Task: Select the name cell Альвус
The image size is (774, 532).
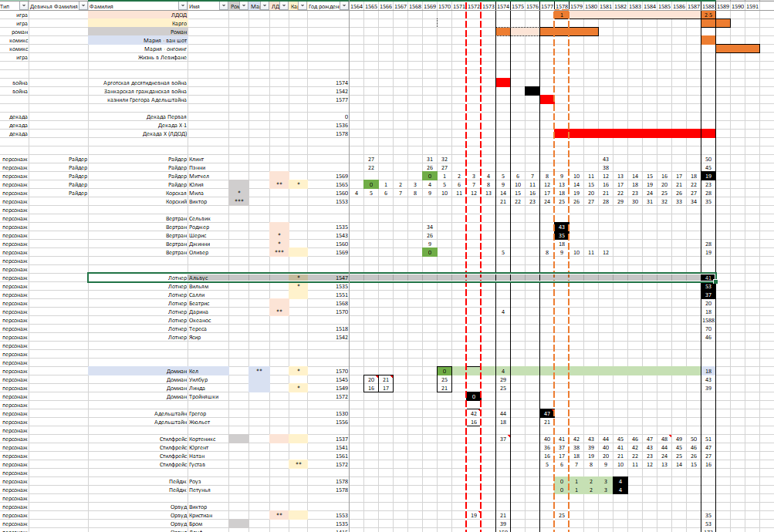Action: [208, 278]
